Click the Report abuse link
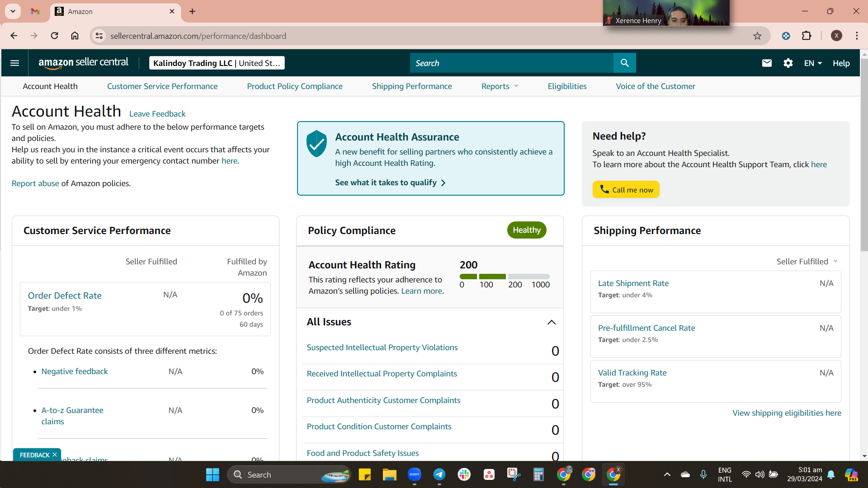Image resolution: width=868 pixels, height=488 pixels. (x=35, y=183)
